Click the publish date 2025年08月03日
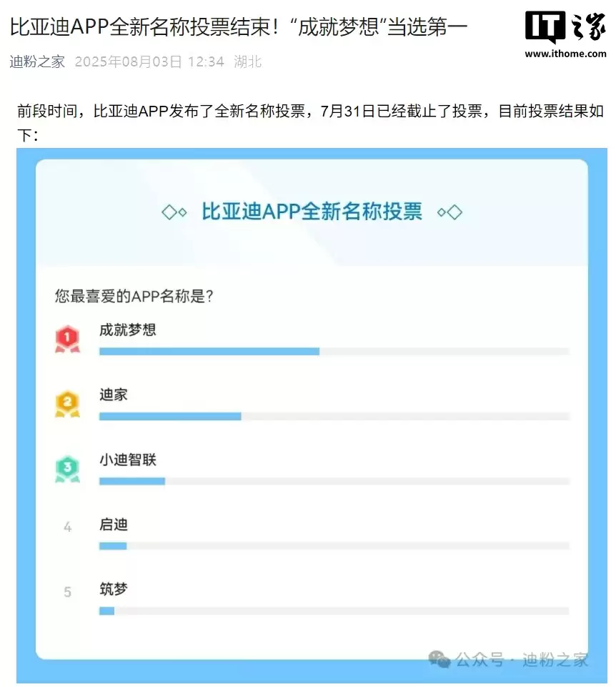616x687 pixels. (x=128, y=61)
